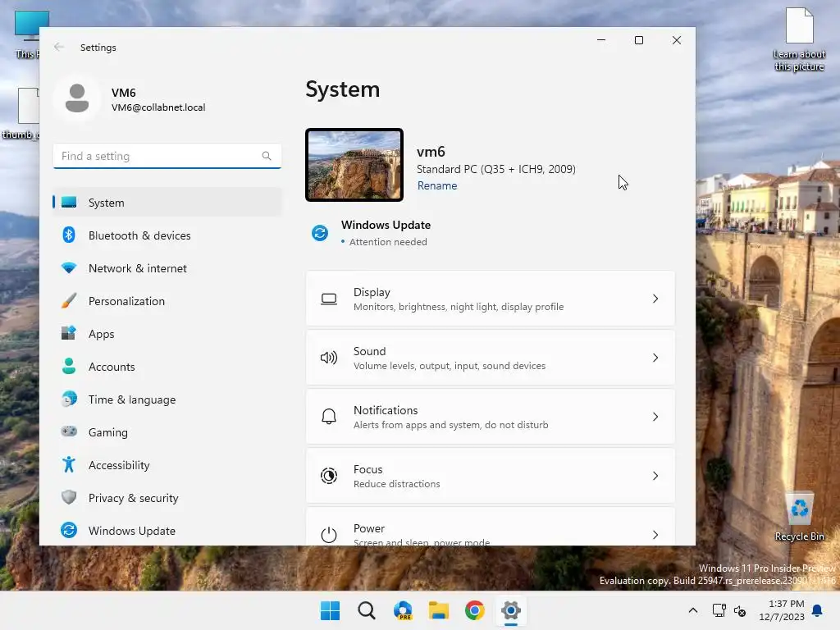Screen dimensions: 840x630
Task: Open the clock showing 1:37 PM
Action: (x=782, y=610)
